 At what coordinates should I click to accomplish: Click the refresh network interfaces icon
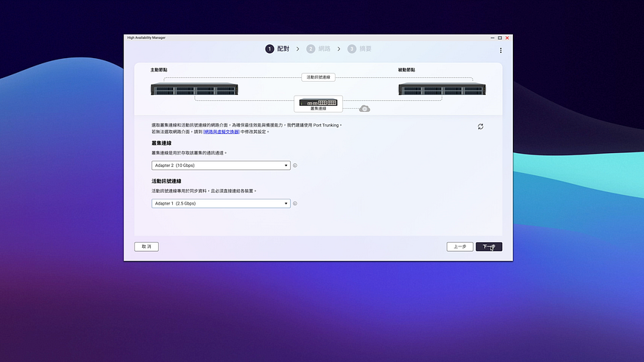click(481, 127)
